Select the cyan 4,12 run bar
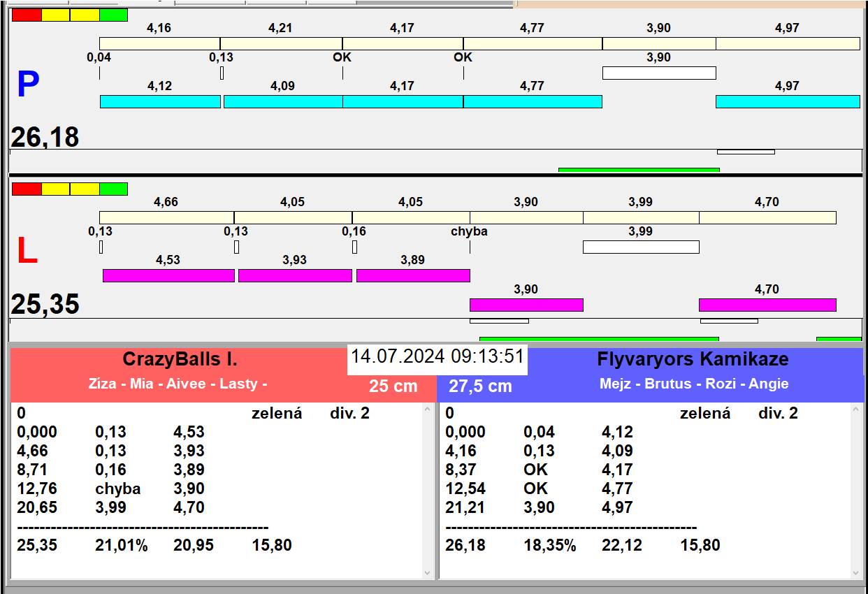Screen dimensions: 868x594 159,101
